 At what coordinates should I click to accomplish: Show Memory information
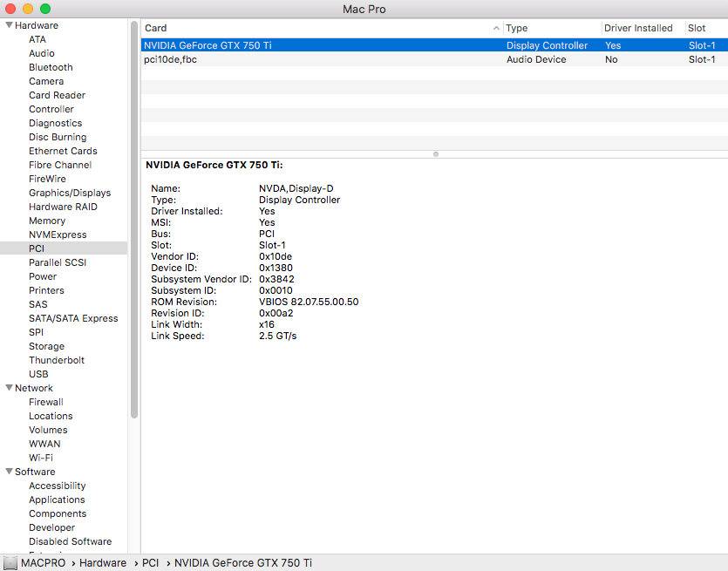(x=47, y=221)
